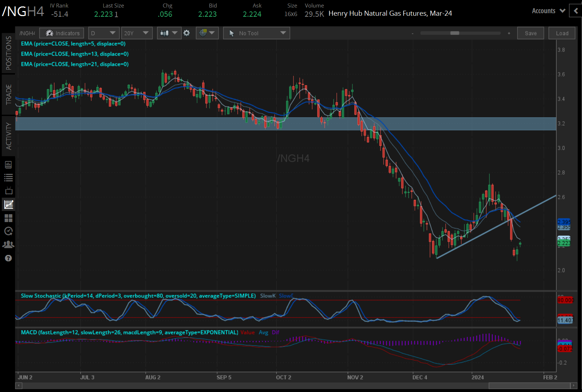
Task: Select the active chart grid sidebar icon
Action: coord(9,205)
